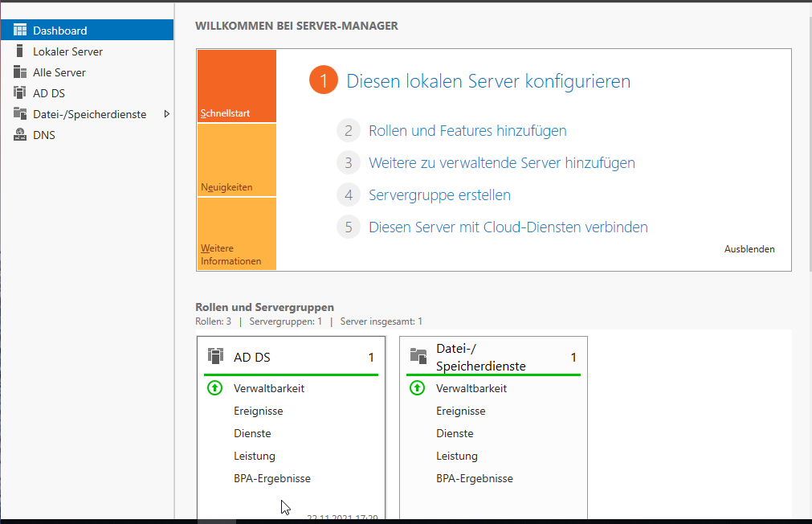Screen dimensions: 812x524
Task: Click the Alle Server icon
Action: point(20,72)
